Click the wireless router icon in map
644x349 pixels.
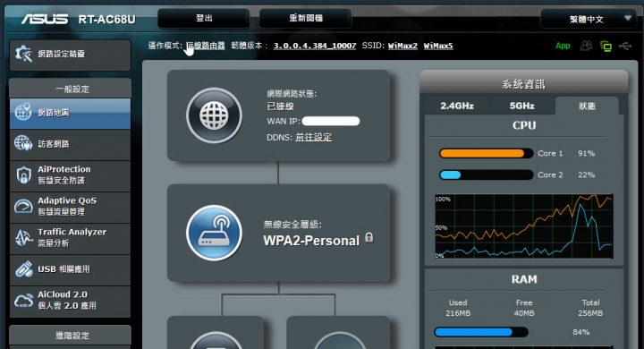click(x=214, y=233)
